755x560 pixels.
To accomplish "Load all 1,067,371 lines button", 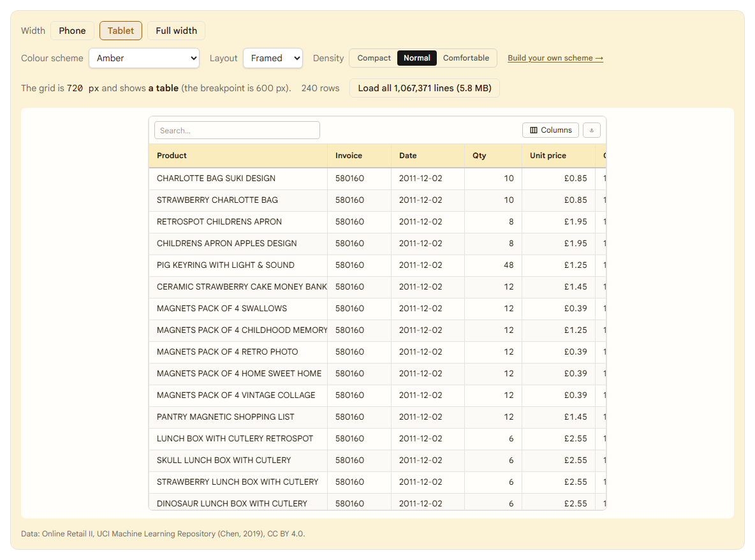I will click(424, 88).
